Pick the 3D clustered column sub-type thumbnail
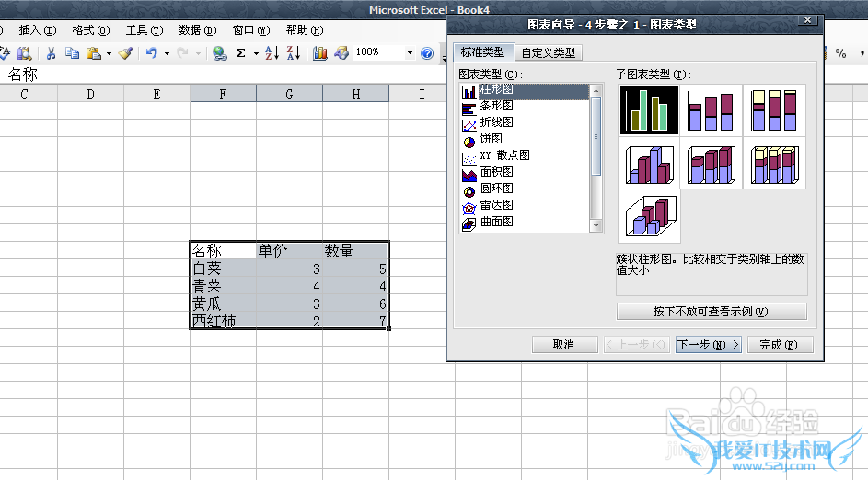The width and height of the screenshot is (868, 480). coord(650,164)
